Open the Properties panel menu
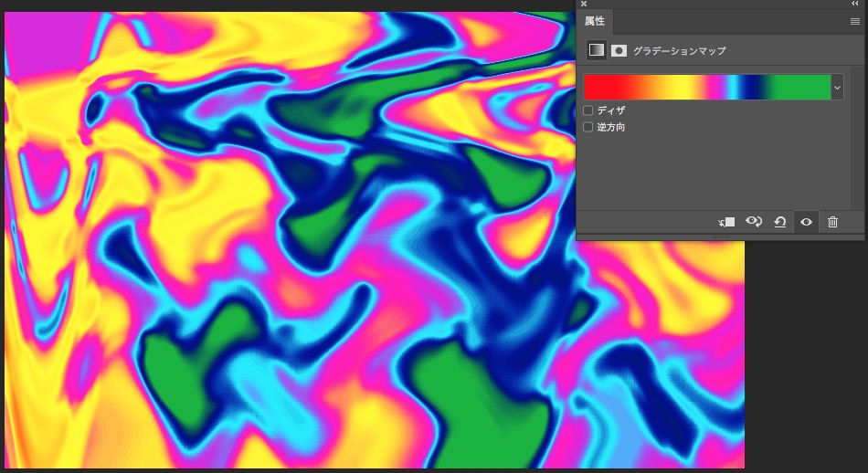The image size is (868, 473). pos(854,22)
